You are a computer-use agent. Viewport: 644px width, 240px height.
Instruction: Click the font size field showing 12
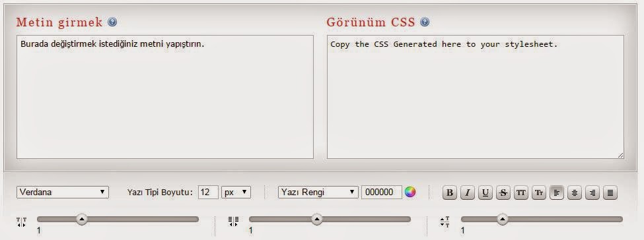point(208,192)
